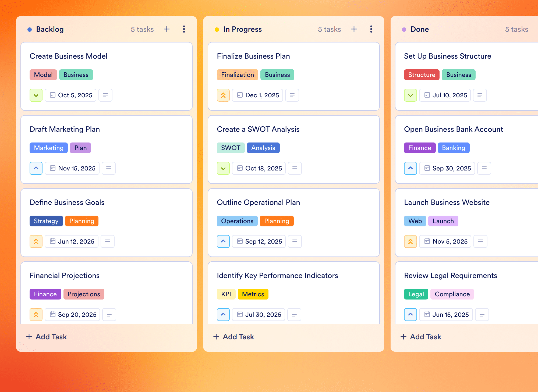Viewport: 538px width, 392px height.
Task: Open high priority chevron on Launch Business Website
Action: [410, 241]
